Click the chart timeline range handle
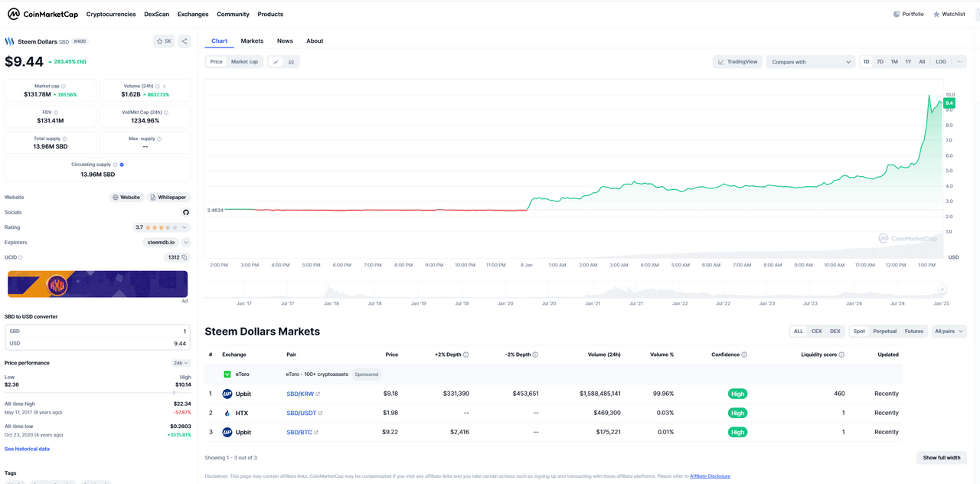The height and width of the screenshot is (484, 980). coord(942,289)
